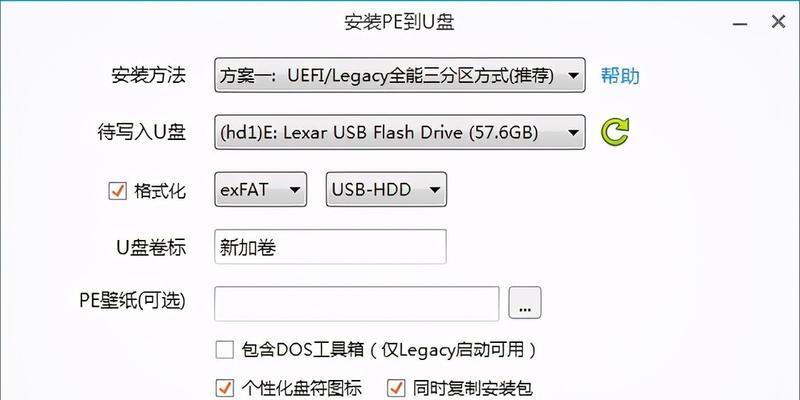Click the green refresh USB list icon

click(x=615, y=132)
